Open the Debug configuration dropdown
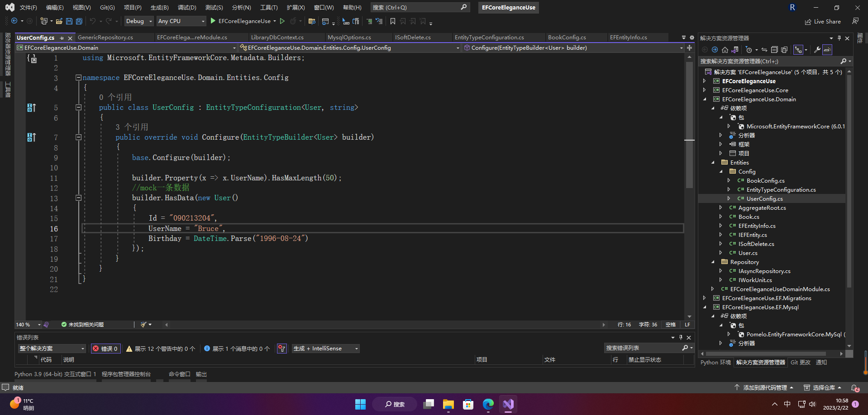Screen dimensions: 868x415 139,21
